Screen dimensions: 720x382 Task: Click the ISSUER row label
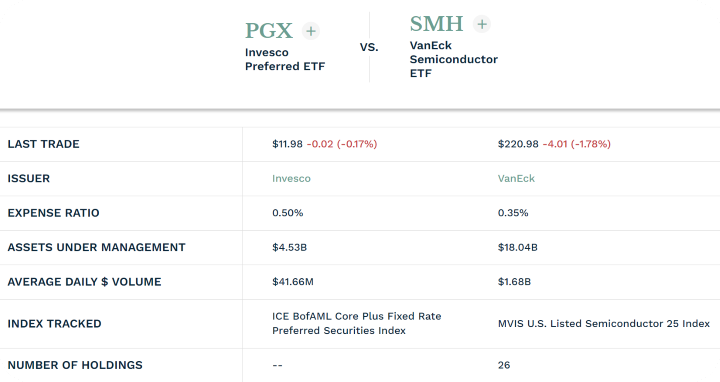[28, 179]
